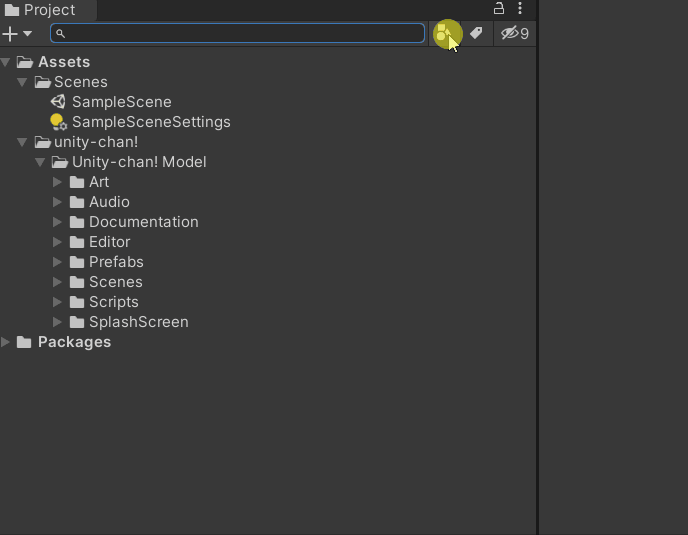This screenshot has width=688, height=535.
Task: Click the plus create asset button
Action: 10,34
